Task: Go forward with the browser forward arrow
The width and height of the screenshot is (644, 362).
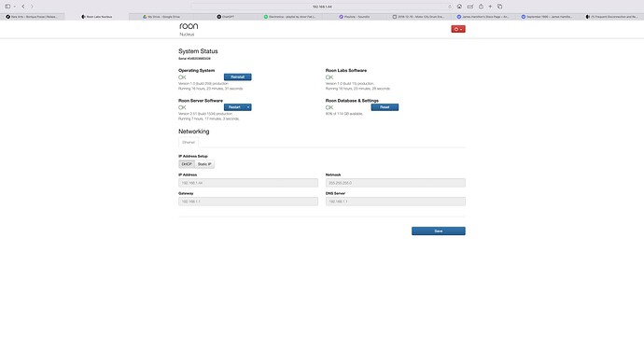Action: point(32,7)
